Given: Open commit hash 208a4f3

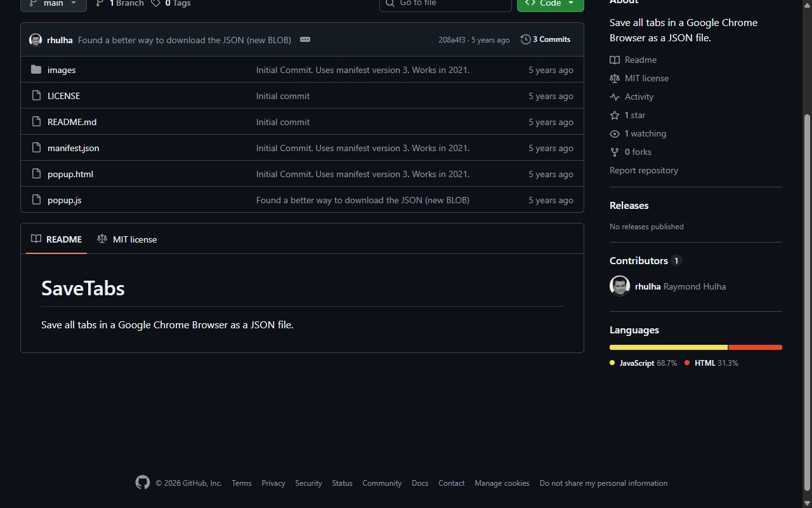Looking at the screenshot, I should point(452,40).
